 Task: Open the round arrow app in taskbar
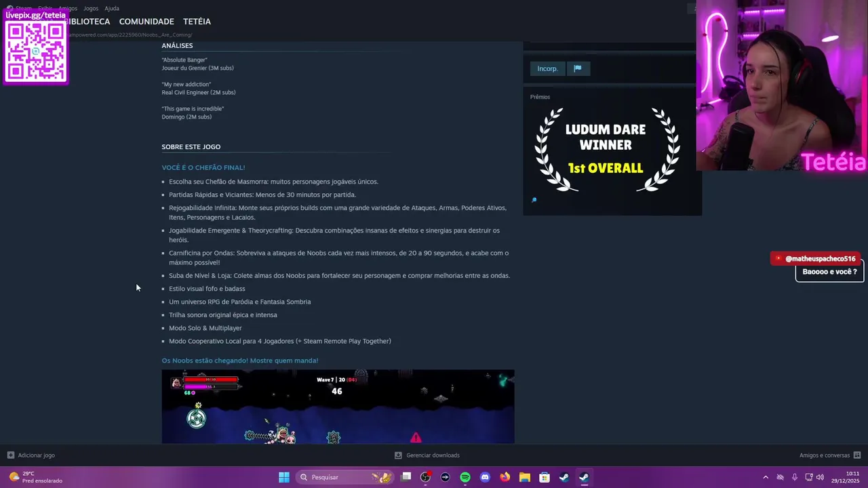445,477
